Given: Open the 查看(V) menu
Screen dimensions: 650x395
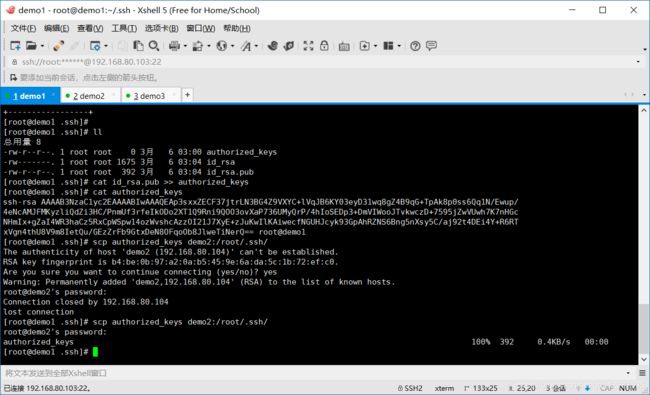Looking at the screenshot, I should (90, 28).
